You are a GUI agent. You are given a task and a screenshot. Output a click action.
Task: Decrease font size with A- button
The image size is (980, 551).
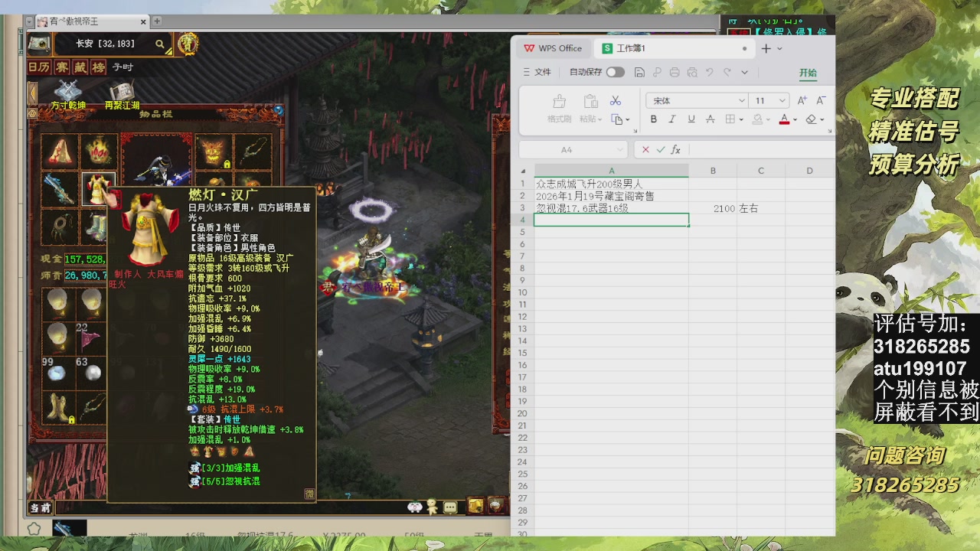[x=821, y=100]
